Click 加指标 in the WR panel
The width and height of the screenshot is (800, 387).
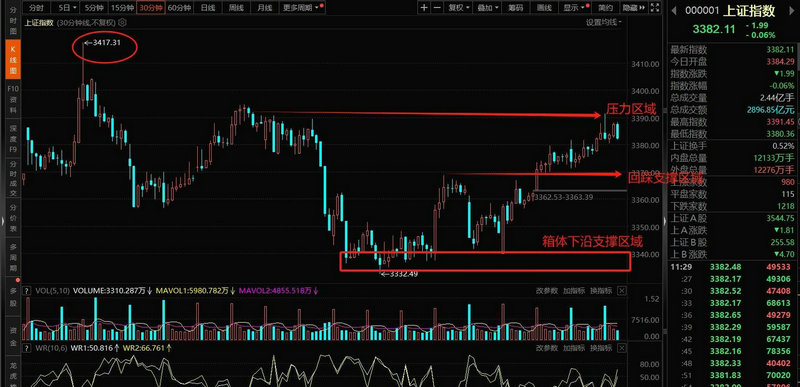click(574, 348)
